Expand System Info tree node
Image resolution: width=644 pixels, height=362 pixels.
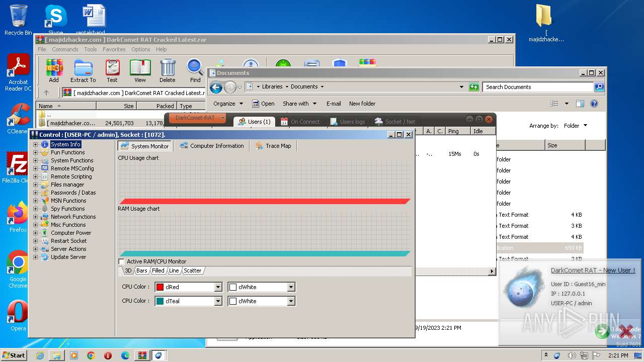35,144
